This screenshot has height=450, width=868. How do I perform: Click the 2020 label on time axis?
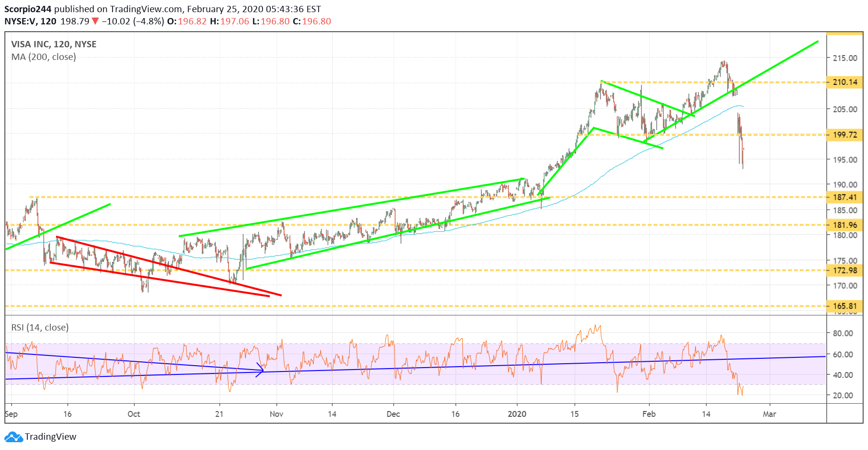click(517, 414)
